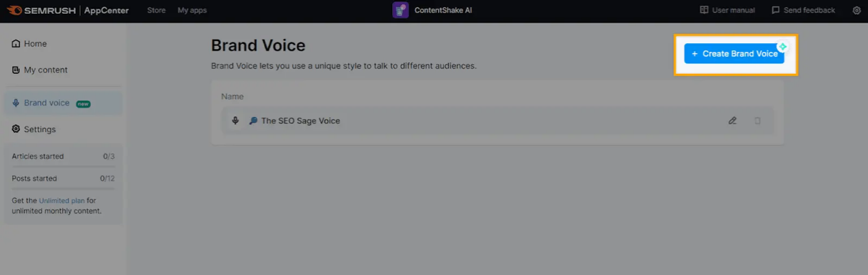Go to My apps

pos(192,10)
